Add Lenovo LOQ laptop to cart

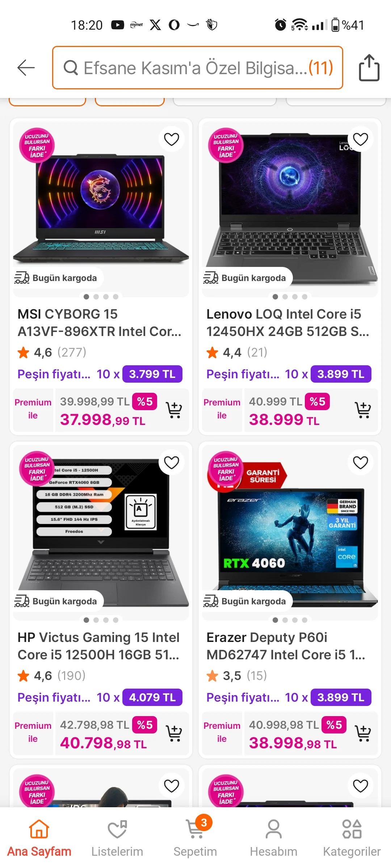363,410
